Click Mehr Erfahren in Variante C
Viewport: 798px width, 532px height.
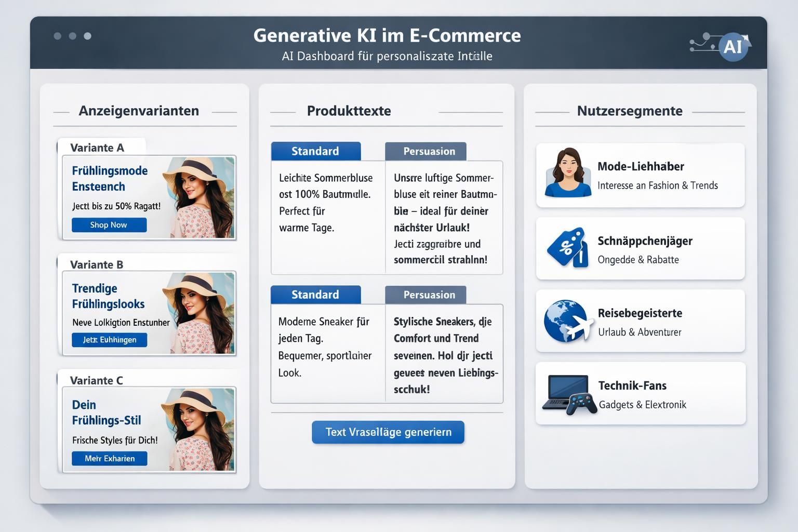pos(109,458)
